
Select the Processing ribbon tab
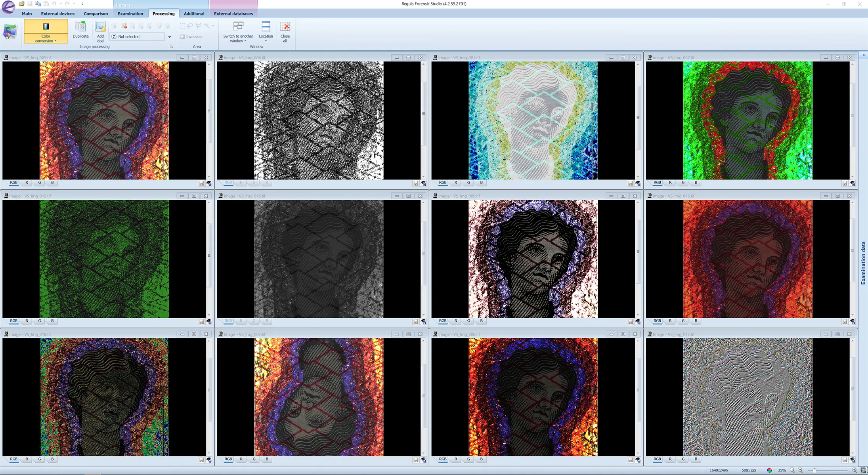[x=163, y=13]
